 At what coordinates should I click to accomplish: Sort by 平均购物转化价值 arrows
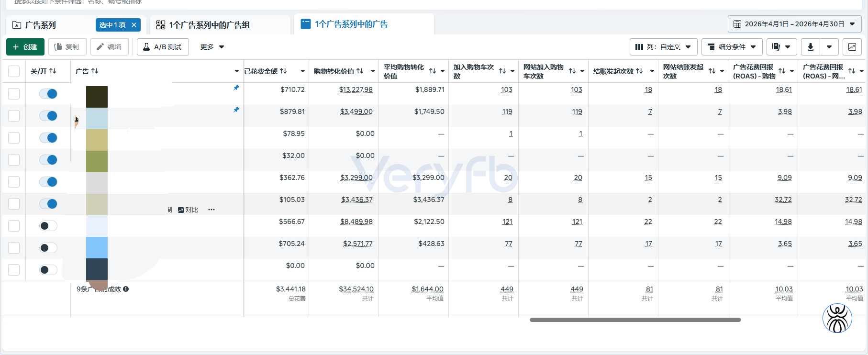click(x=433, y=71)
